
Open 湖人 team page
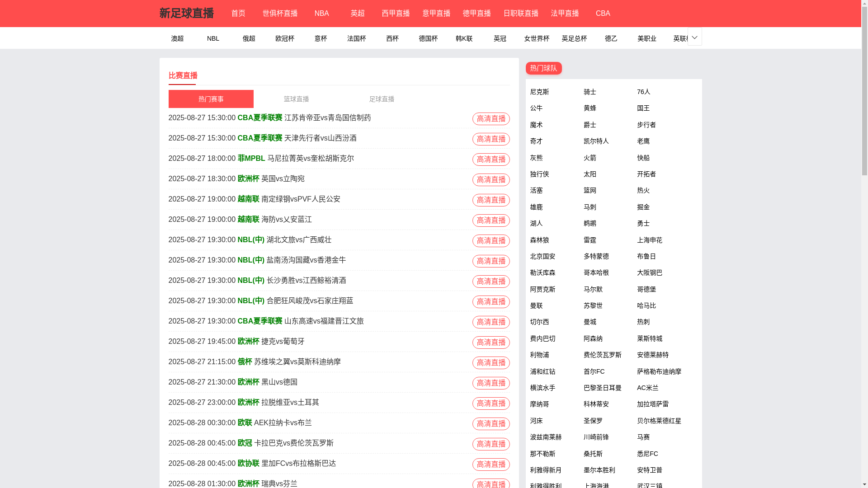[536, 223]
